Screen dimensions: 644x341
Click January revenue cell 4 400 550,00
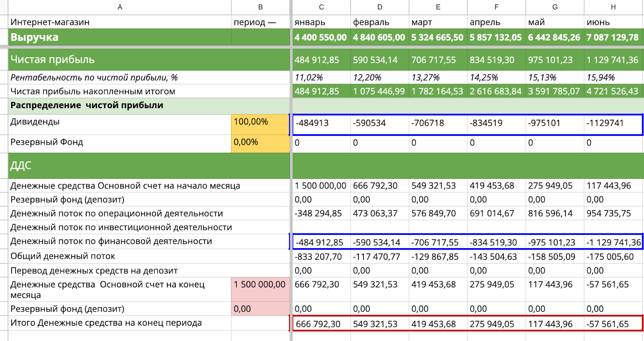[x=321, y=37]
